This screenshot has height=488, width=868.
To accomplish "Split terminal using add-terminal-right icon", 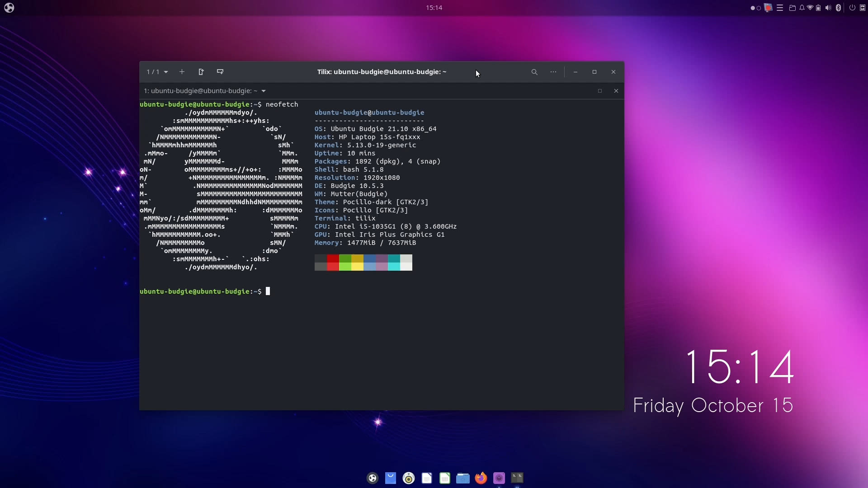I will (201, 72).
